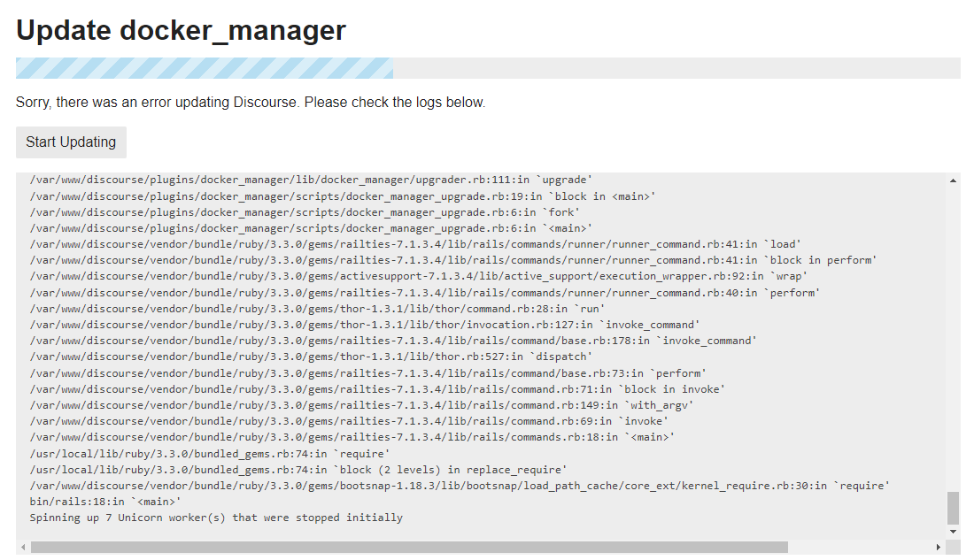Screen dimensions: 974x560
Task: Click the horizontal scroll right arrow
Action: click(938, 547)
